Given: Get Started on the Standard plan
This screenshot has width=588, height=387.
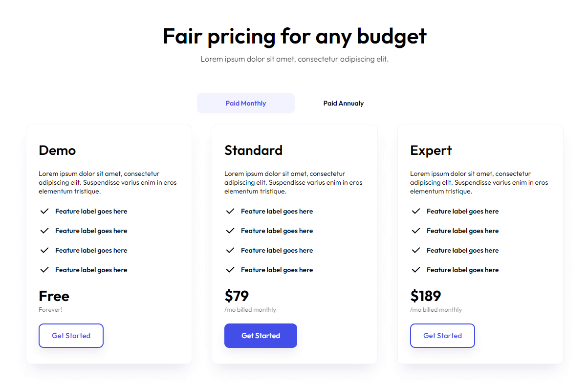Looking at the screenshot, I should (261, 336).
